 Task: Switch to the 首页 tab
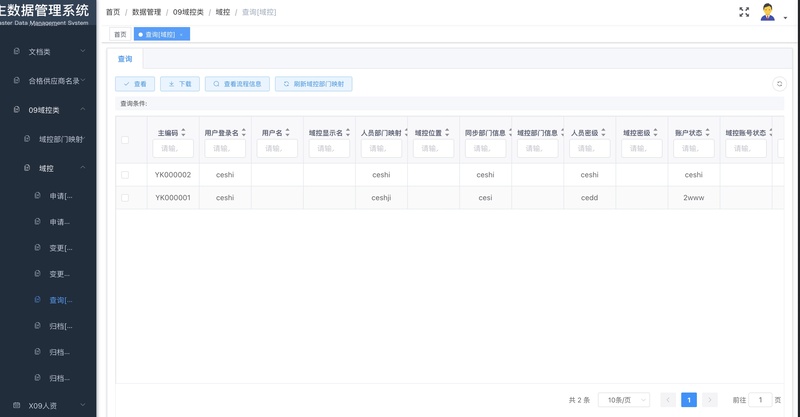pos(120,34)
